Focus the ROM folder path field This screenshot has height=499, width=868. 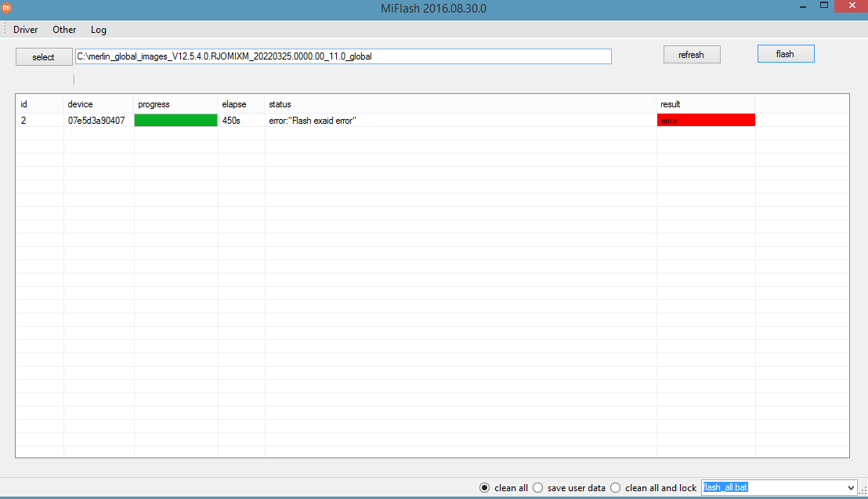pyautogui.click(x=343, y=56)
